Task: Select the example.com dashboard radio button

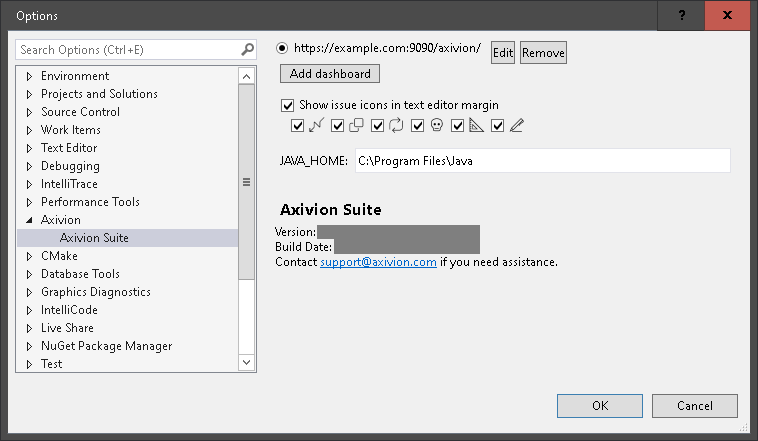Action: [x=282, y=48]
